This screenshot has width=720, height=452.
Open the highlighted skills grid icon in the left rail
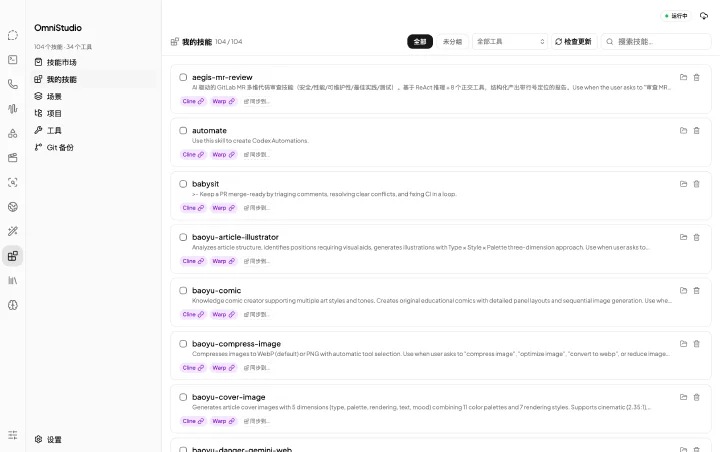(x=13, y=256)
